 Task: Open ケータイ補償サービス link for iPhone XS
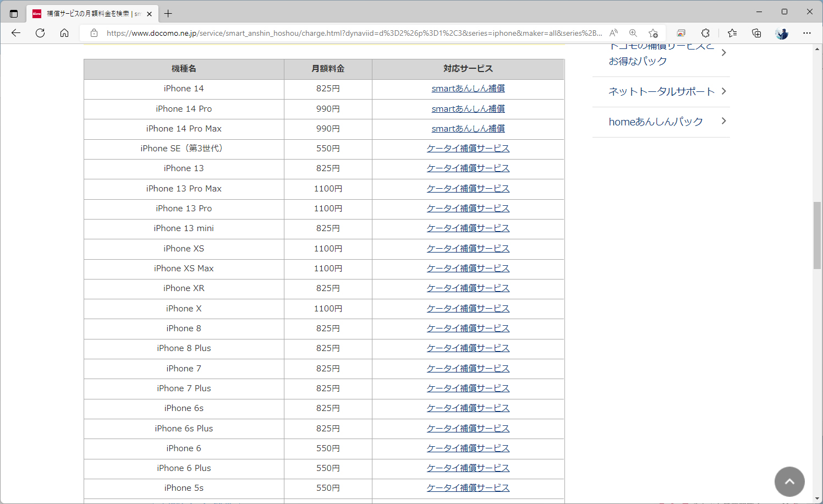pos(468,249)
